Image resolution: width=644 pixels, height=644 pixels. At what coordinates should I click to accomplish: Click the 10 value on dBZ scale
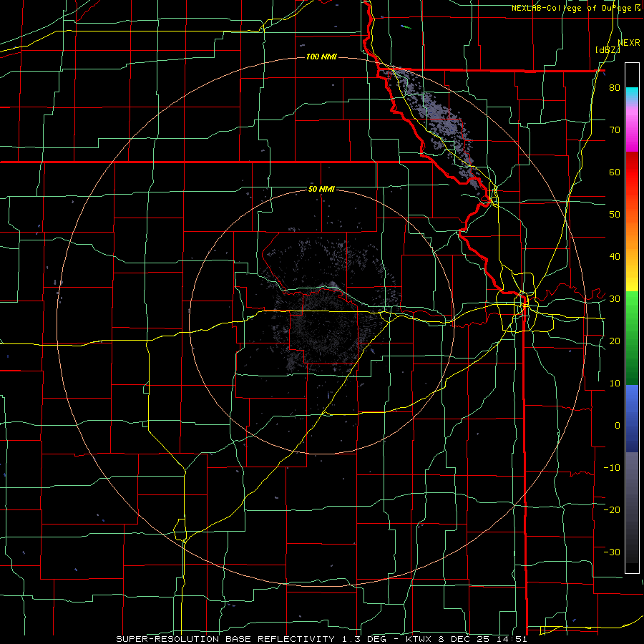[x=615, y=384]
